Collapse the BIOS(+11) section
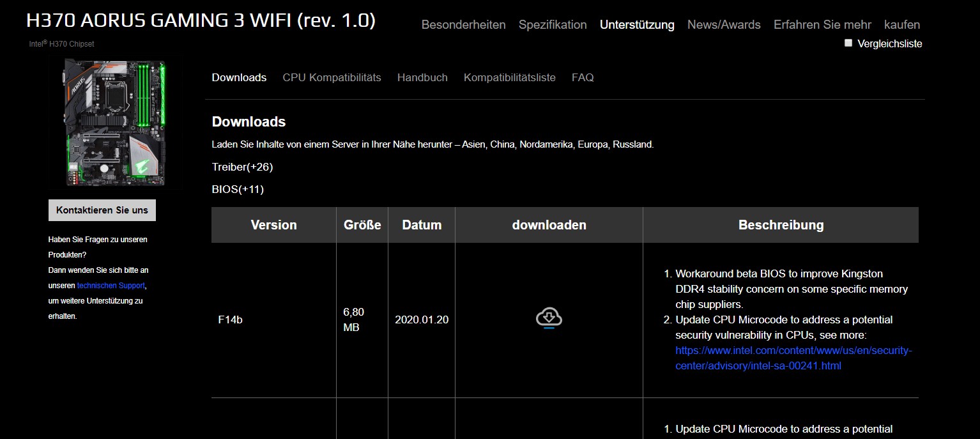The image size is (980, 439). (x=238, y=189)
